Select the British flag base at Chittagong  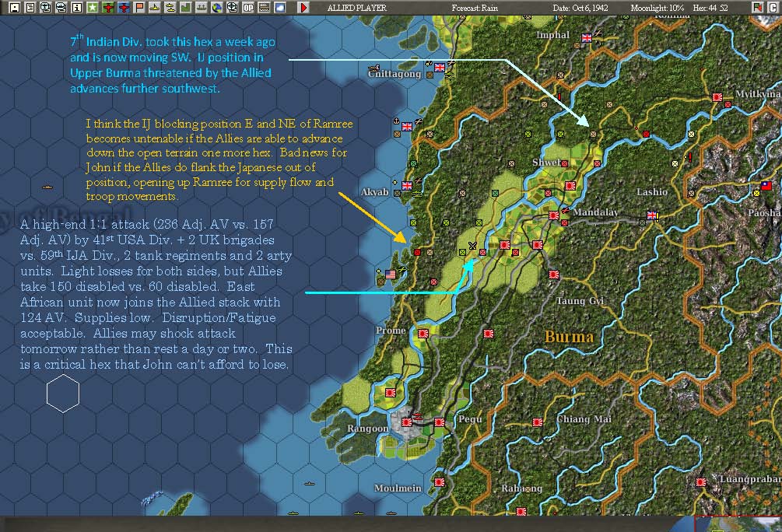coord(440,68)
